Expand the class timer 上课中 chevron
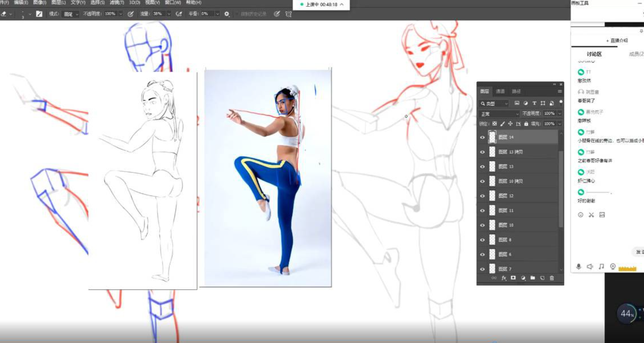 342,5
